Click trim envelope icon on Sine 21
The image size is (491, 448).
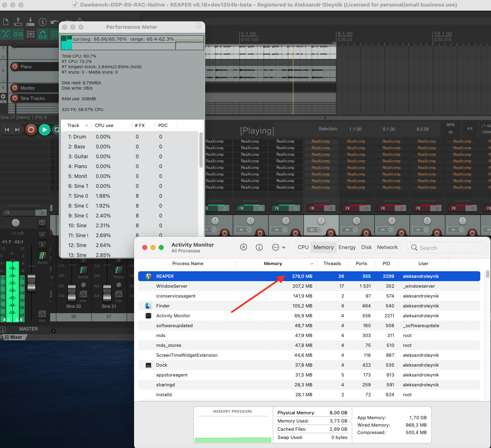click(118, 294)
